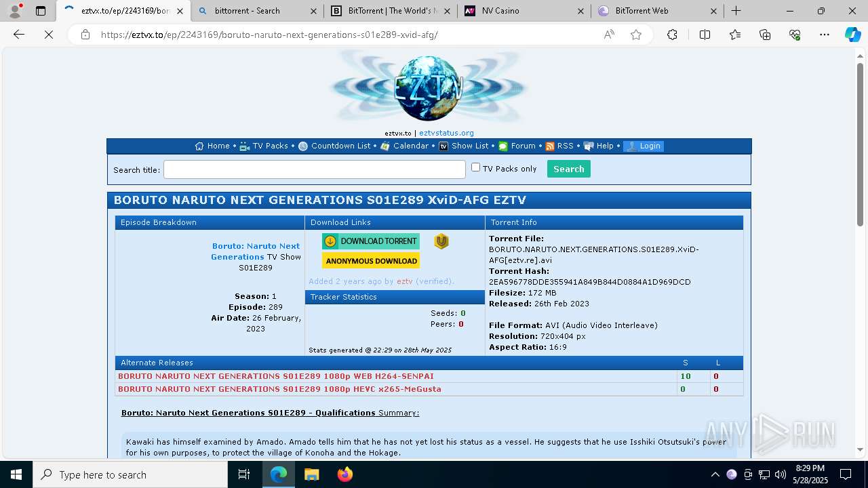Viewport: 868px width, 488px height.
Task: Launch Firefox from taskbar
Action: click(x=344, y=474)
